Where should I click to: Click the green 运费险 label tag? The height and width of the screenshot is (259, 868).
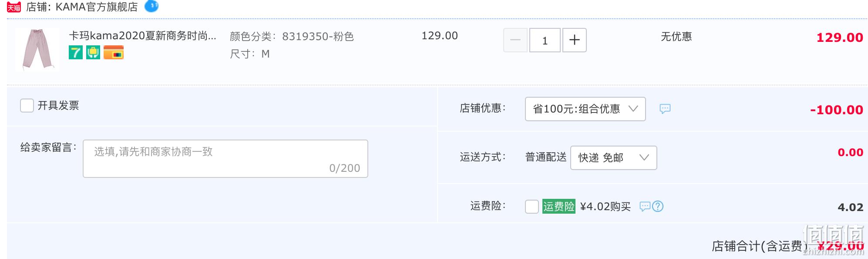(559, 206)
